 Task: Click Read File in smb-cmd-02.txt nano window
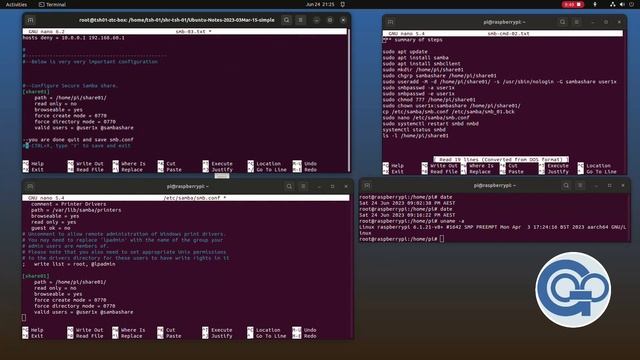pyautogui.click(x=440, y=172)
